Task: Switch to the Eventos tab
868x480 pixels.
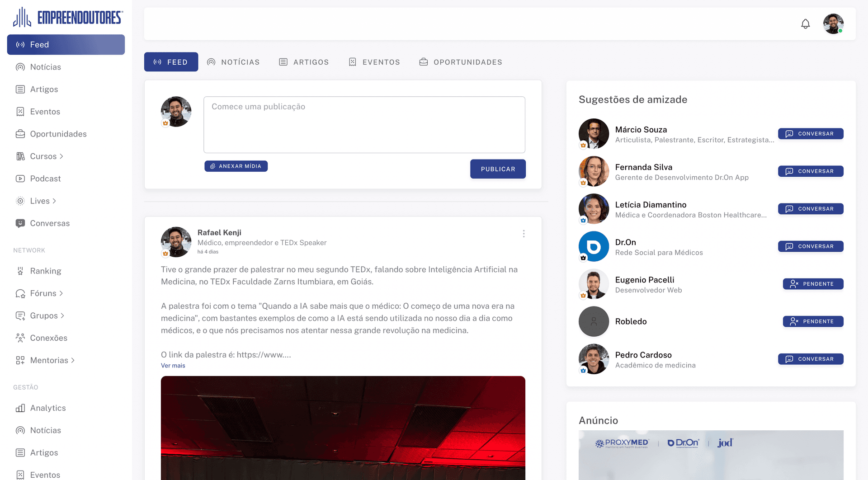Action: (x=374, y=62)
